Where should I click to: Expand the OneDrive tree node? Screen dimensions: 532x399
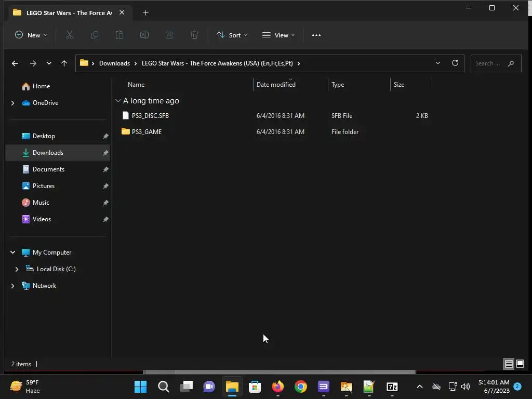13,103
